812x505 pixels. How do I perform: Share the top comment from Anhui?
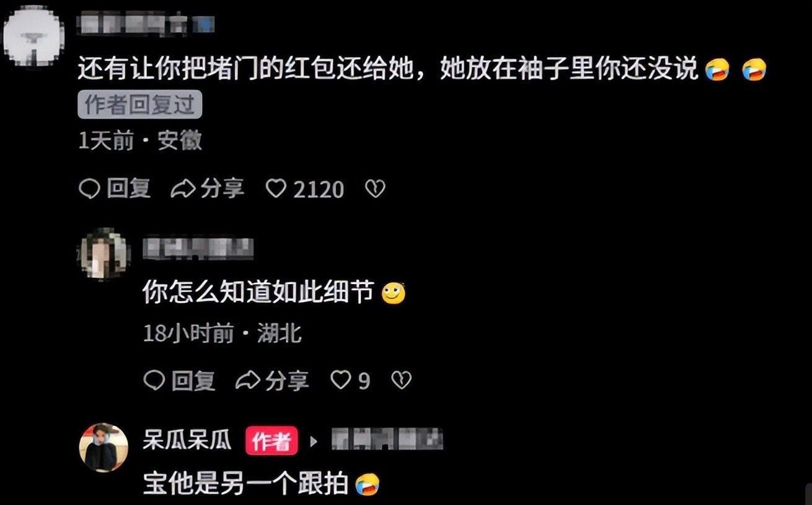[207, 189]
